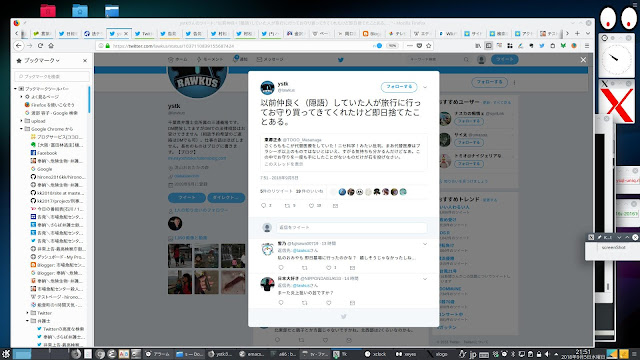Screen dimensions: 640x360
Task: Open the pink folder desktop icon
Action: pyautogui.click(x=48, y=10)
